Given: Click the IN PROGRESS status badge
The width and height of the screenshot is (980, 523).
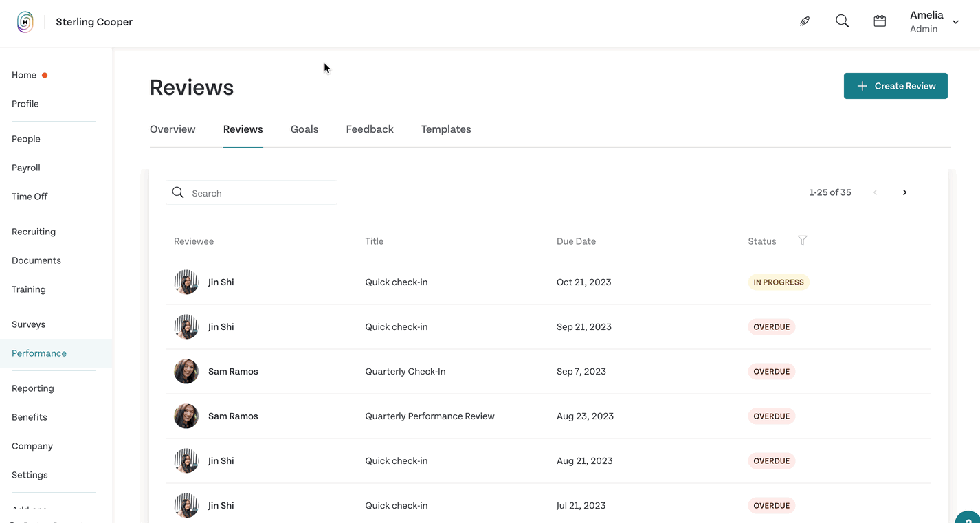Looking at the screenshot, I should pos(779,282).
